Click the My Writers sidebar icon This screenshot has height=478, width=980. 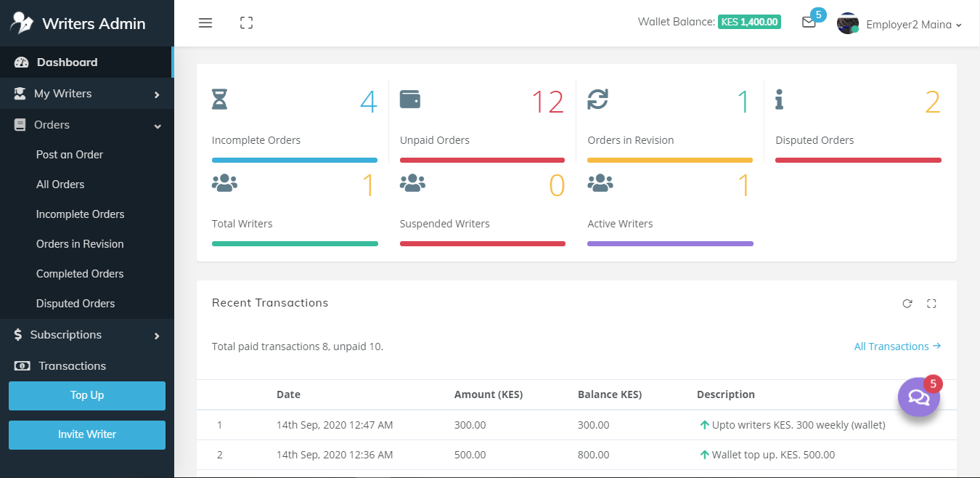pos(20,94)
